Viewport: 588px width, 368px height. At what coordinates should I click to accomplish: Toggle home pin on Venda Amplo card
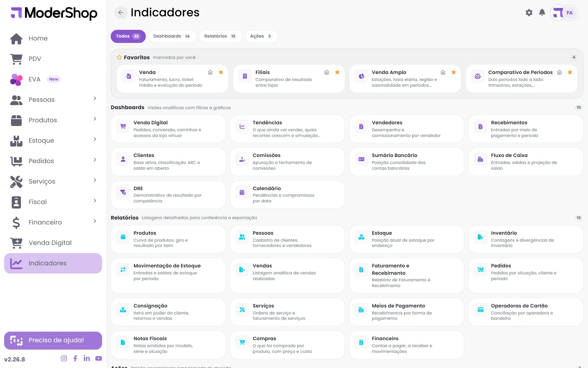[443, 72]
